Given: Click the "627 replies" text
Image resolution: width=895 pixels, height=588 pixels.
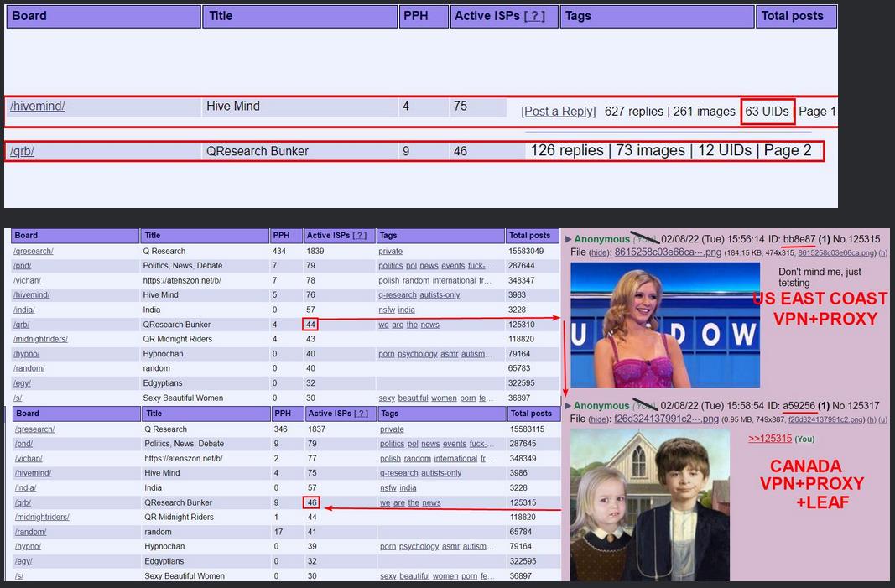Looking at the screenshot, I should click(633, 112).
